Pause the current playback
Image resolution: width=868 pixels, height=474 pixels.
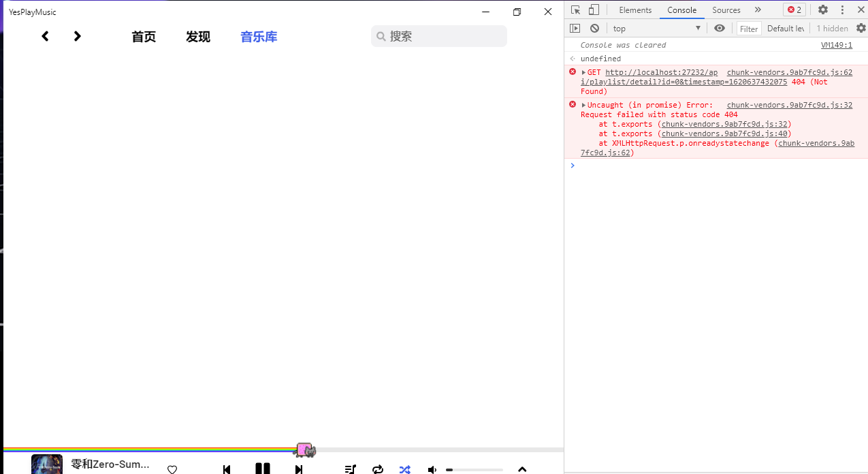[x=263, y=469]
